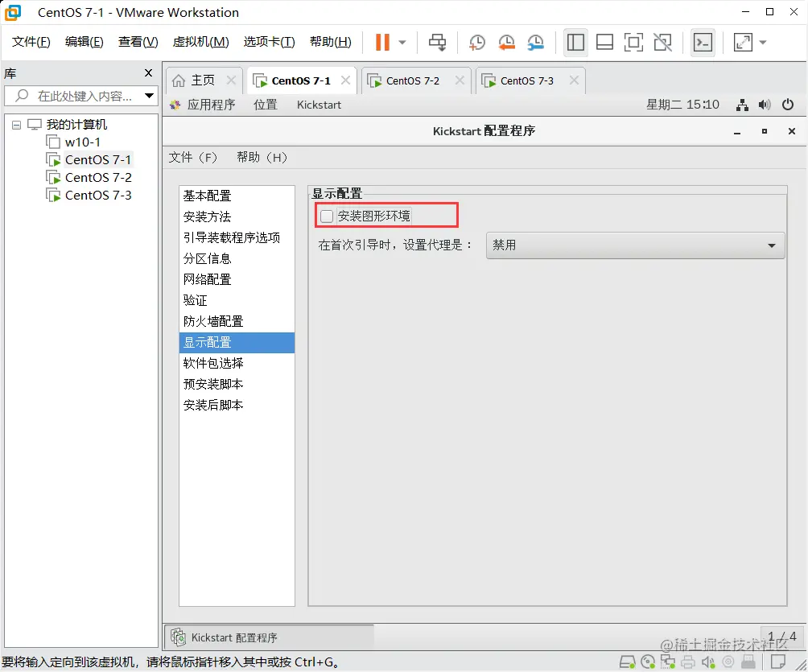Revert virtual machine to the previous snapshot

pyautogui.click(x=506, y=43)
